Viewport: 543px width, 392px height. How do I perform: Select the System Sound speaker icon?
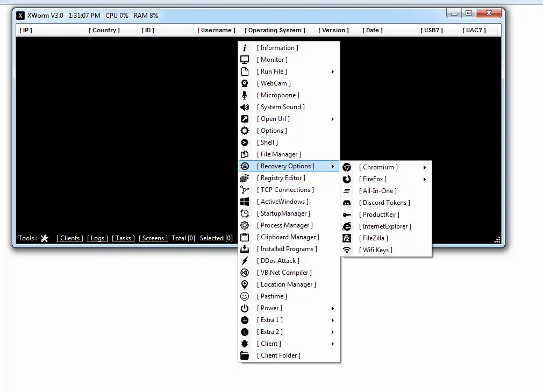click(x=245, y=107)
